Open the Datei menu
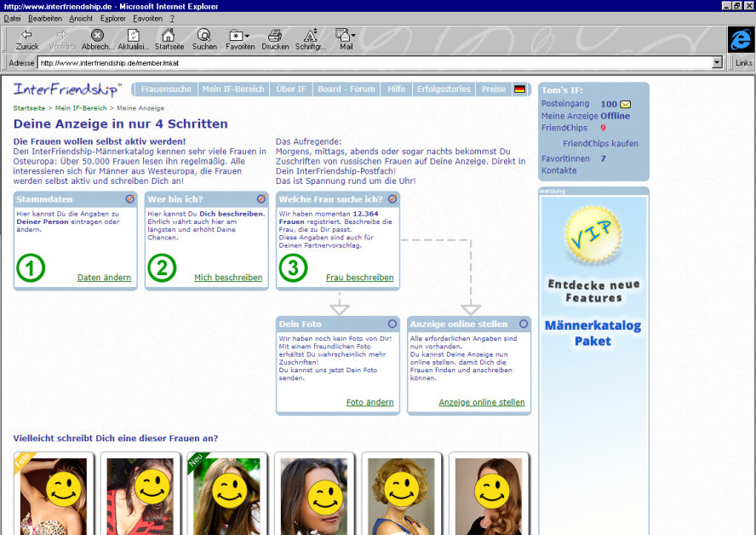Image resolution: width=756 pixels, height=535 pixels. [12, 19]
